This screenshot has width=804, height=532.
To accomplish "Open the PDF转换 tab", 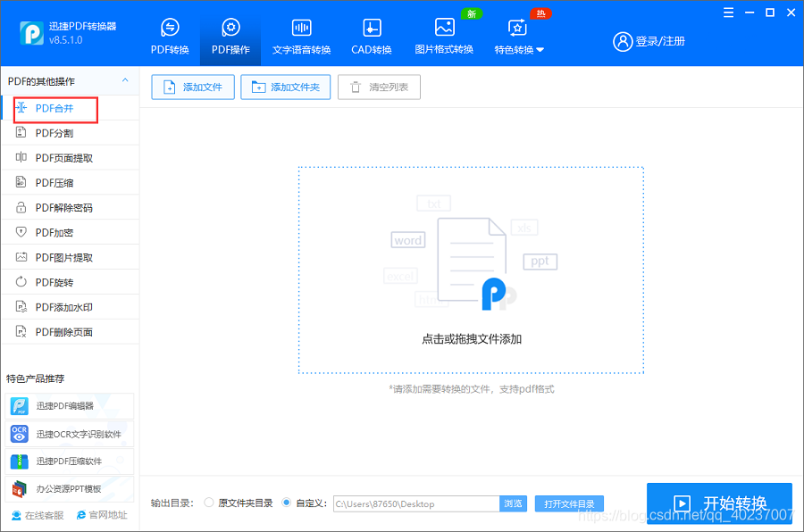I will (x=170, y=37).
